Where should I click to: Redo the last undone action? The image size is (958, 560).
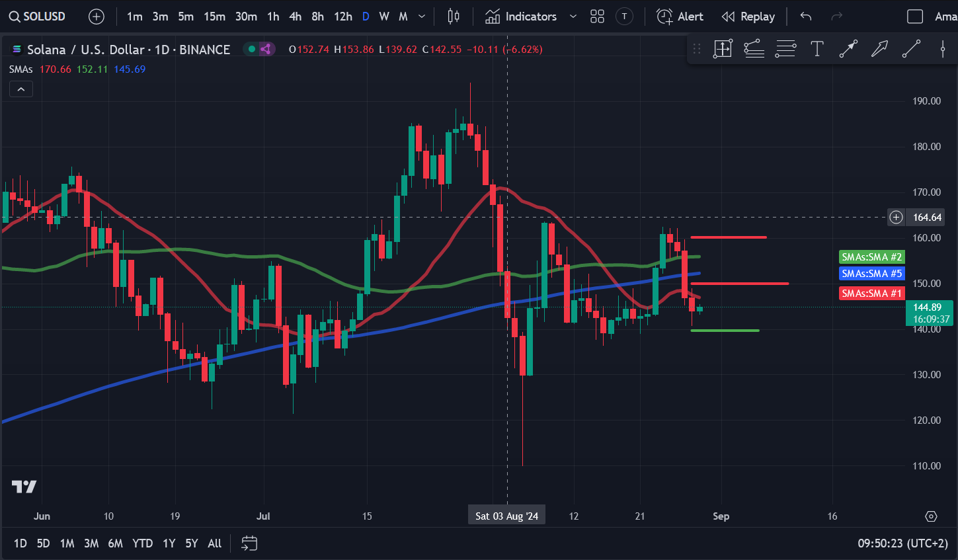(x=837, y=17)
